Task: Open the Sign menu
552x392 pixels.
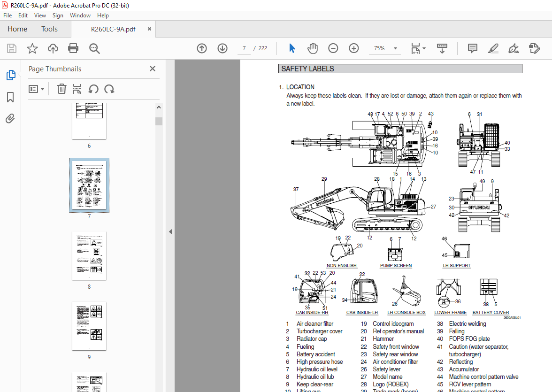Action: click(58, 15)
